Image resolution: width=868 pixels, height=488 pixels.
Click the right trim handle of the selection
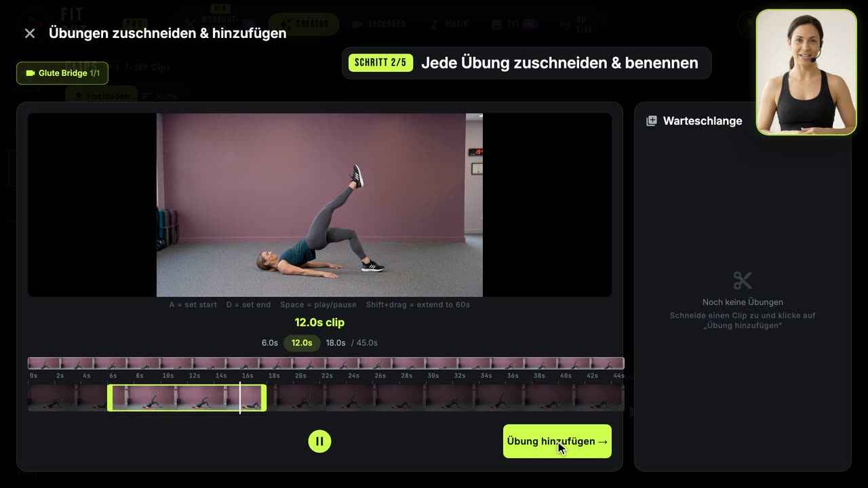[264, 398]
